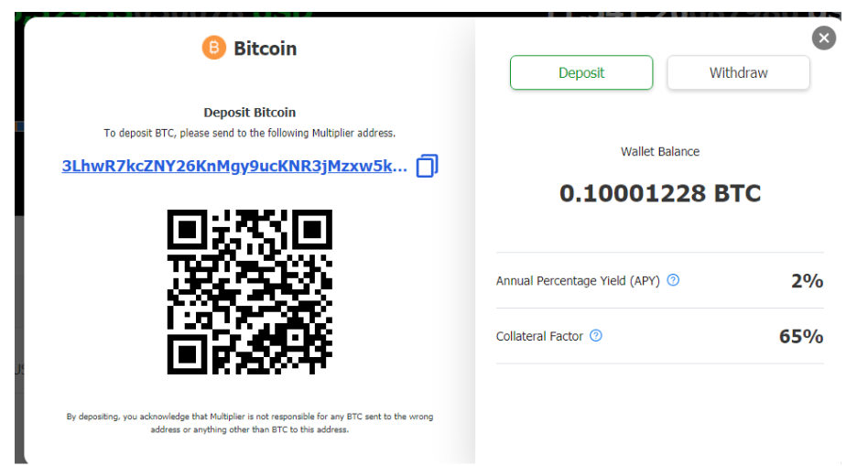Switch to the Deposit tab
Image resolution: width=868 pixels, height=466 pixels.
(581, 73)
